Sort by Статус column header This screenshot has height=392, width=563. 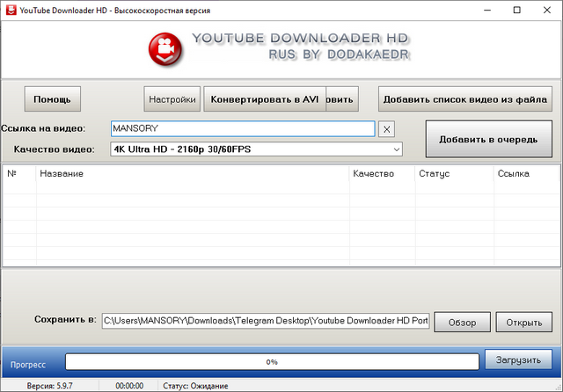455,173
